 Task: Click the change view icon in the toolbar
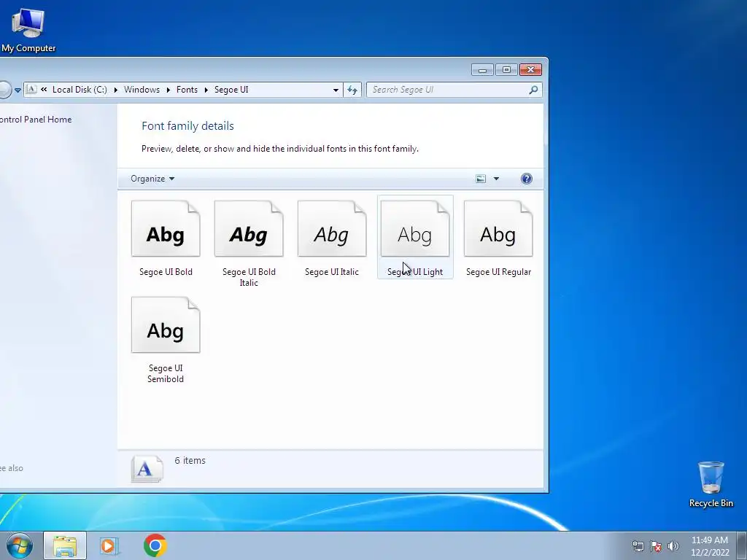[x=481, y=179]
